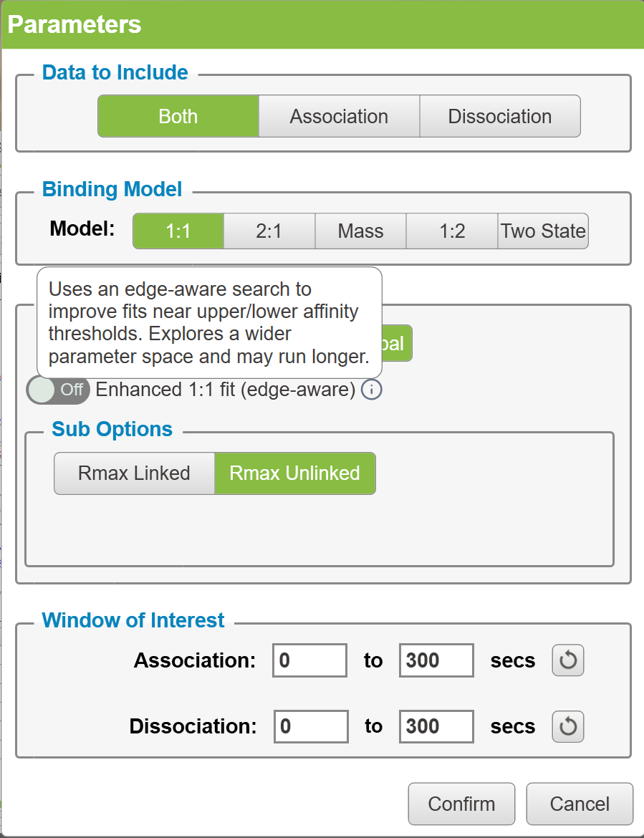The image size is (644, 838).
Task: Click the info icon beside Enhanced 1:1 fit
Action: tap(372, 390)
